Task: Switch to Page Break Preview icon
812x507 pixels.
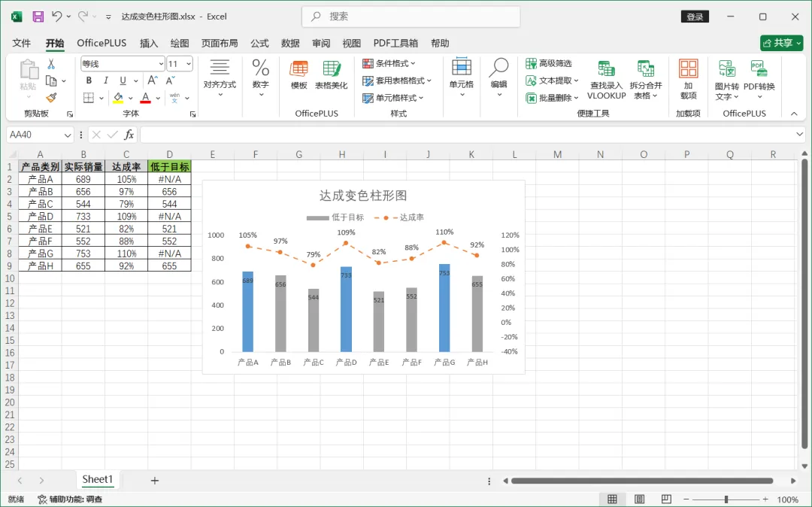Action: [x=666, y=499]
